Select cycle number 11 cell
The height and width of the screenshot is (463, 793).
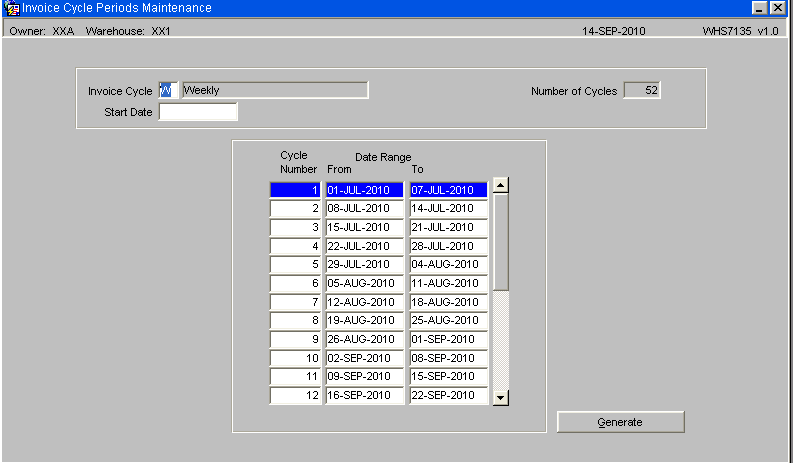(295, 376)
